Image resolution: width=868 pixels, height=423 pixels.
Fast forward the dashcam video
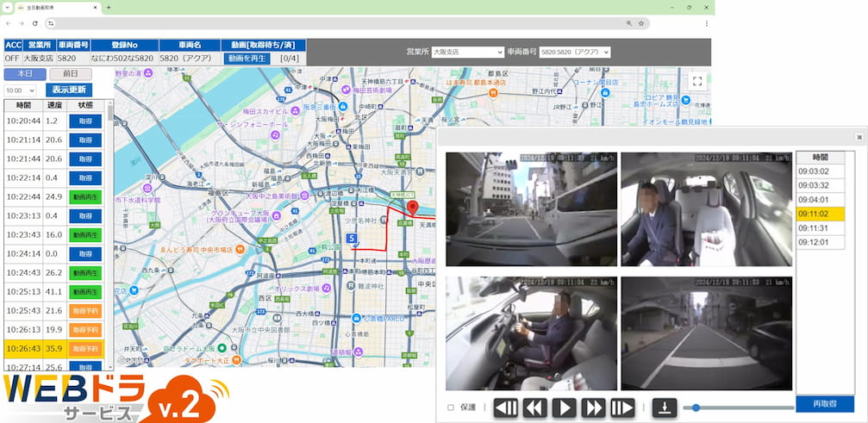tap(593, 407)
